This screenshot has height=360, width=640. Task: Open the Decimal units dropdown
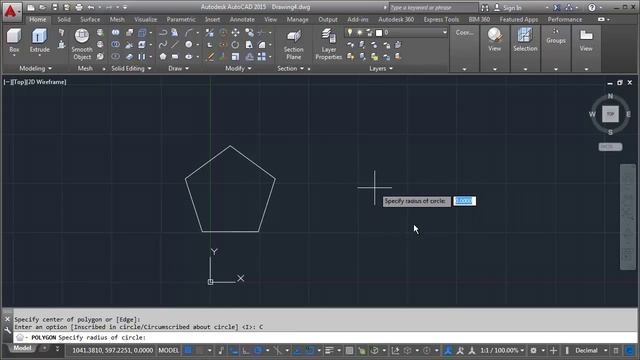point(590,350)
